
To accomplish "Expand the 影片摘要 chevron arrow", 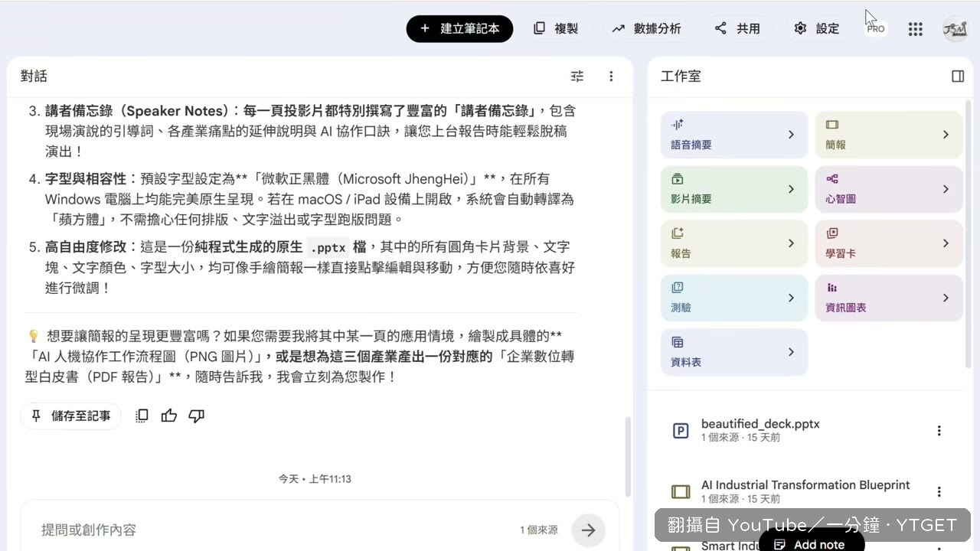I will click(791, 189).
